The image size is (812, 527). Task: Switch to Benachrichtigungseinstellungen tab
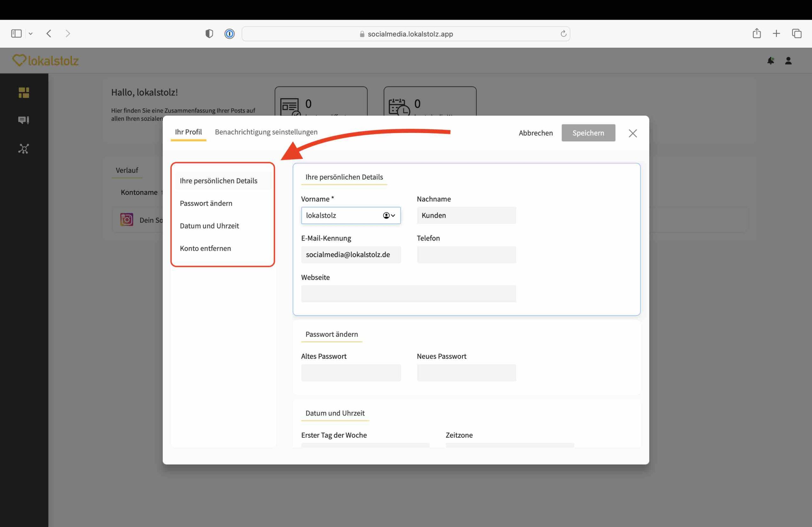[x=266, y=132]
